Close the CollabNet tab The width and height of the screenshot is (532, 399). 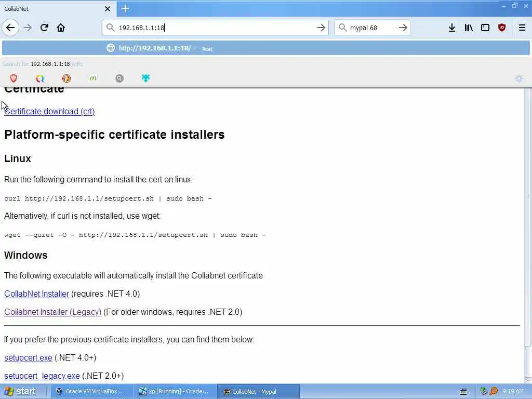108,9
